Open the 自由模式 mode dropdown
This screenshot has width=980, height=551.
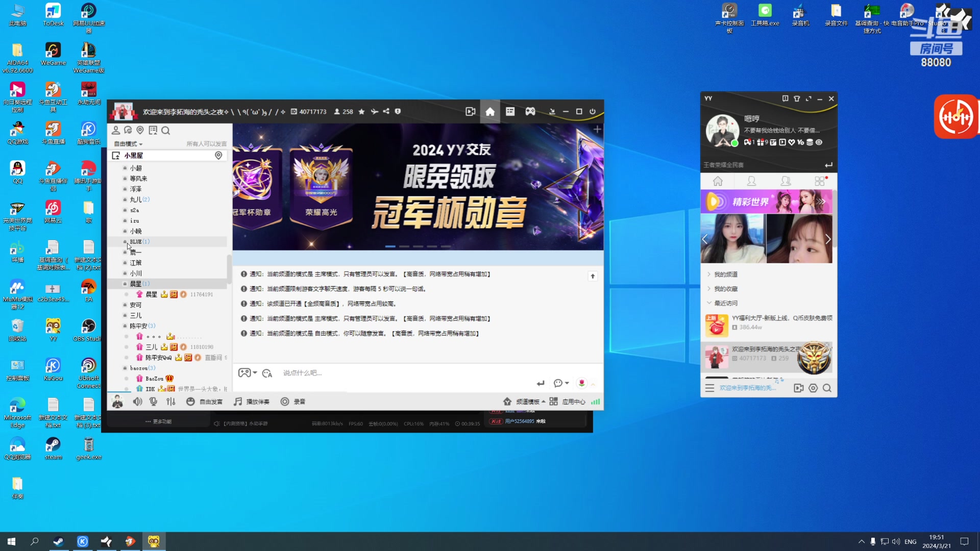(127, 143)
